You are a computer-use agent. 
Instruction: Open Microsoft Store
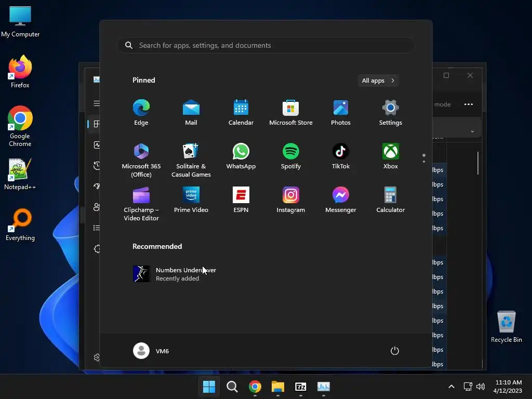point(291,113)
